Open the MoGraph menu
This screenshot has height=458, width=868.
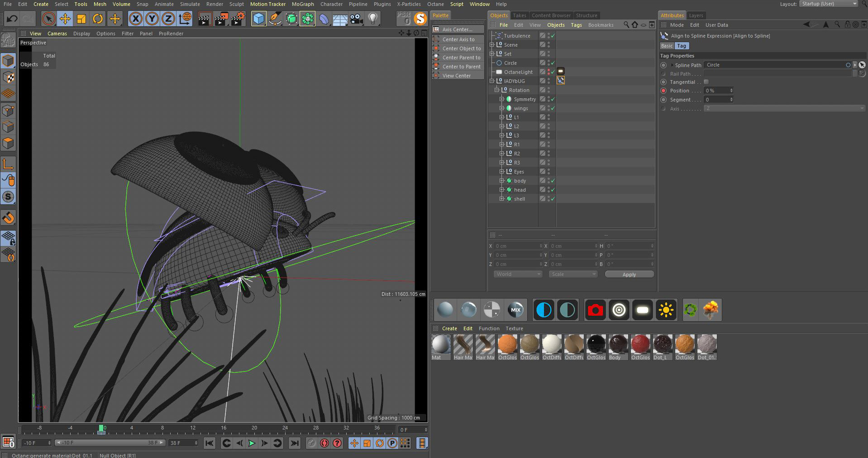coord(303,4)
